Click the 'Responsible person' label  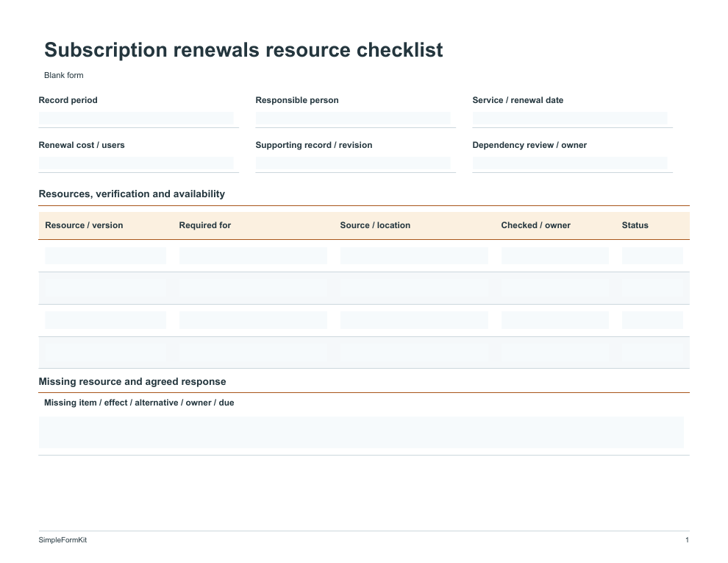pos(296,100)
